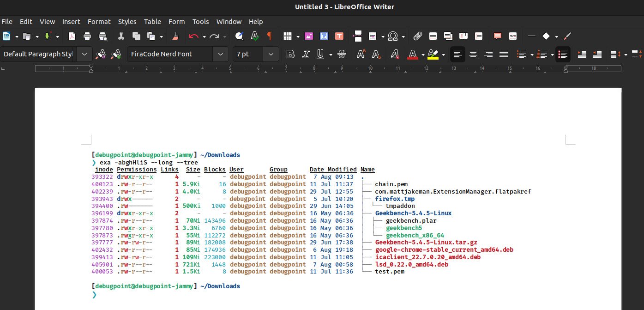644x310 pixels.
Task: Click the Insert Comment icon
Action: pos(497,36)
